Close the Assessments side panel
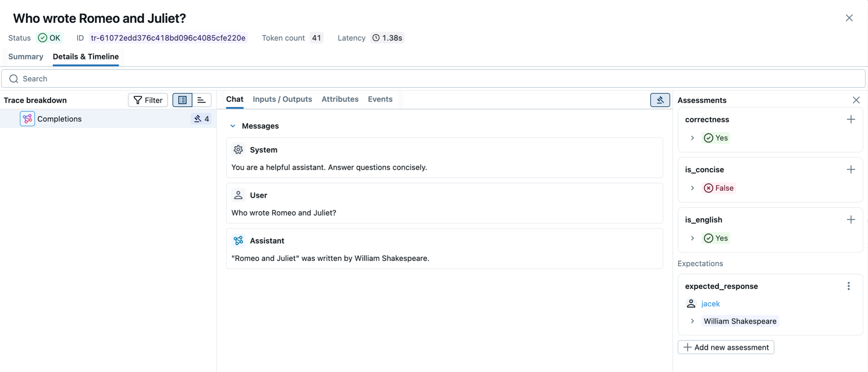 point(856,100)
